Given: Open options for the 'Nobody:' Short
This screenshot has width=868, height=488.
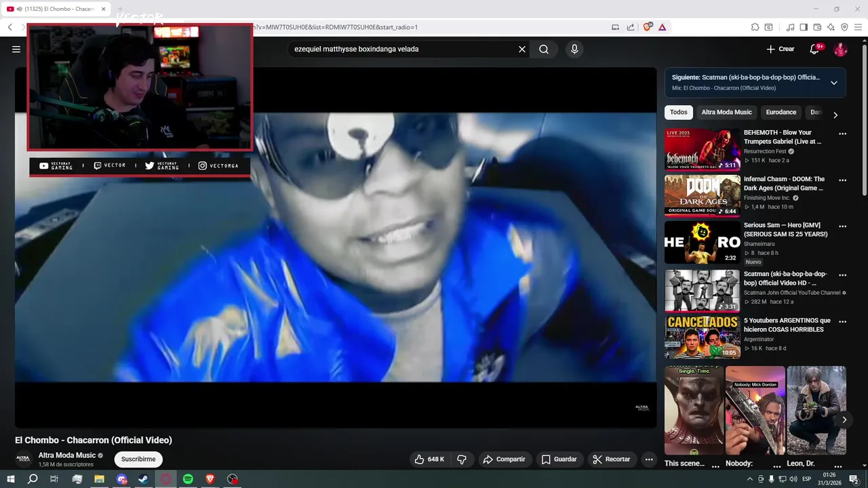Looking at the screenshot, I should (776, 466).
